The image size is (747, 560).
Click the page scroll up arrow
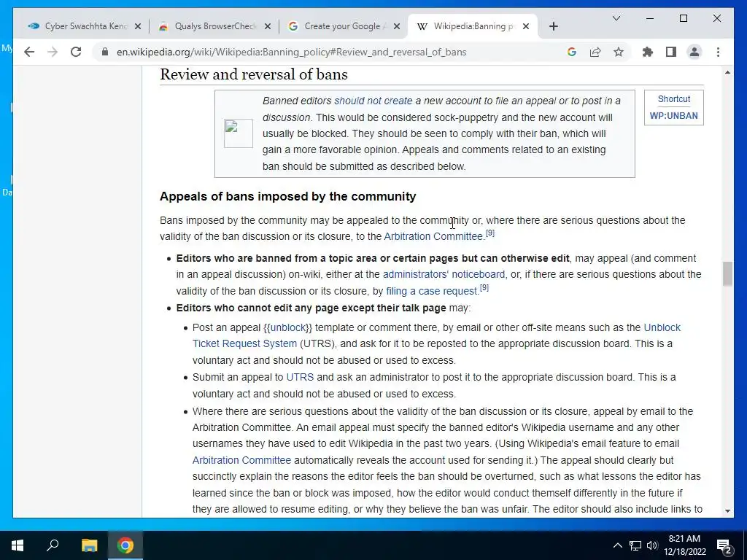coord(727,72)
